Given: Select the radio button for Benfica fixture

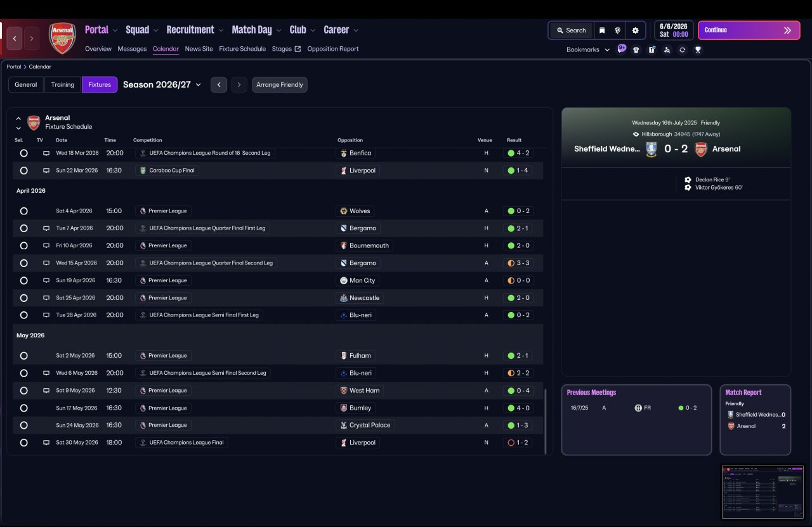Looking at the screenshot, I should coord(23,153).
